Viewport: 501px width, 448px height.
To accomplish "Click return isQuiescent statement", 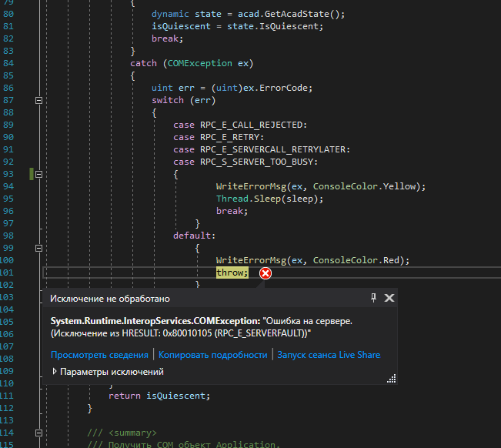I will [x=159, y=396].
